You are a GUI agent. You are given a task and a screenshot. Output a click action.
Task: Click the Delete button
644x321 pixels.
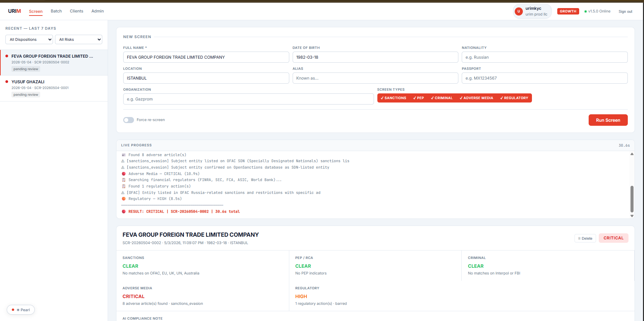(x=585, y=238)
